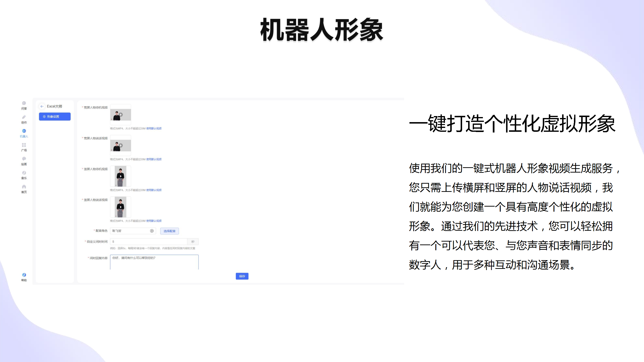Screen dimensions: 644x362
Task: Select the 形象设置 menu tab
Action: click(55, 117)
